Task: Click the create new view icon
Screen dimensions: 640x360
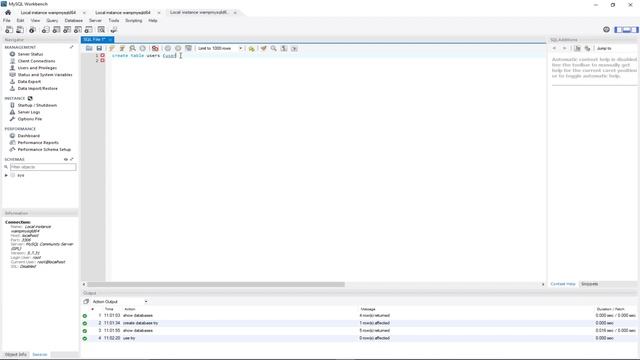Action: (x=67, y=30)
